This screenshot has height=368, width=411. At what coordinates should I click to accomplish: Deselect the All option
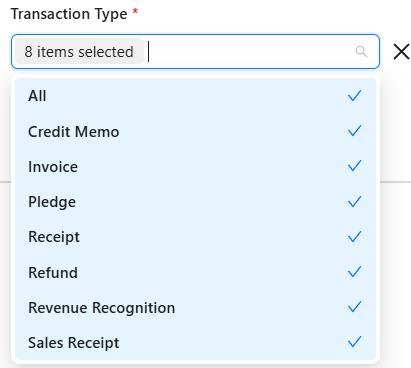pyautogui.click(x=195, y=96)
